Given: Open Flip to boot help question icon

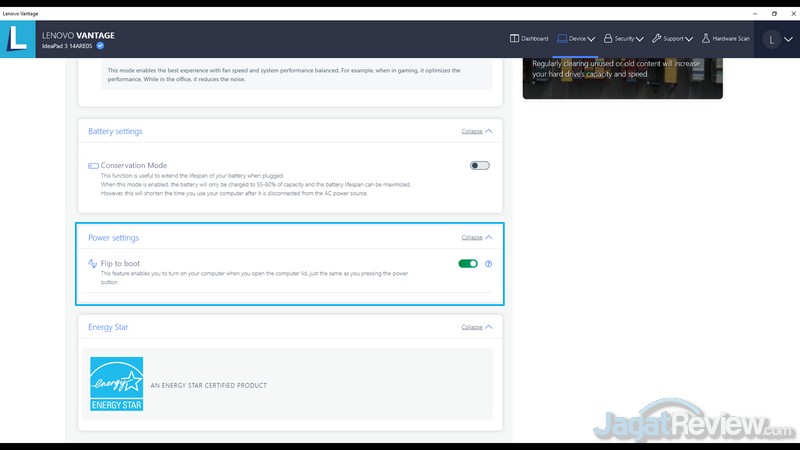Looking at the screenshot, I should click(x=488, y=264).
